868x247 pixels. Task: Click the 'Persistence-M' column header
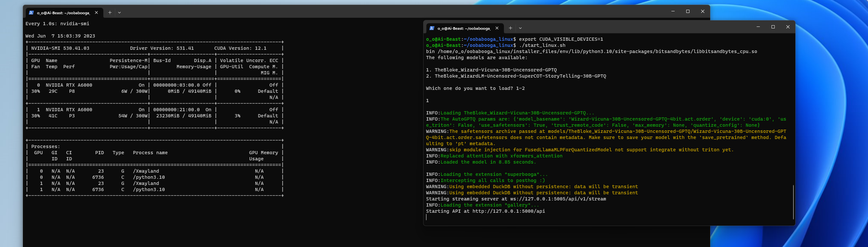click(128, 60)
